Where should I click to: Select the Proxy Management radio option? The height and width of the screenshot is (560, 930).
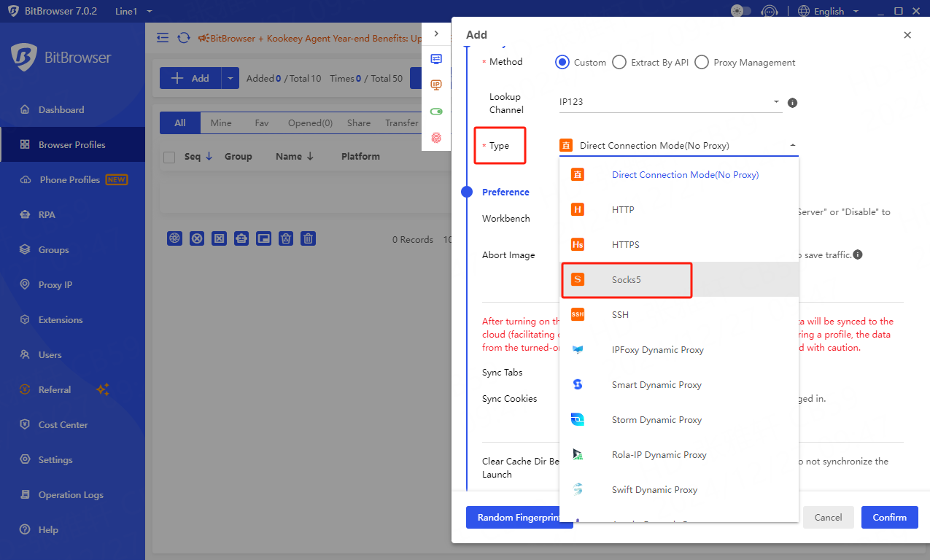(x=702, y=63)
